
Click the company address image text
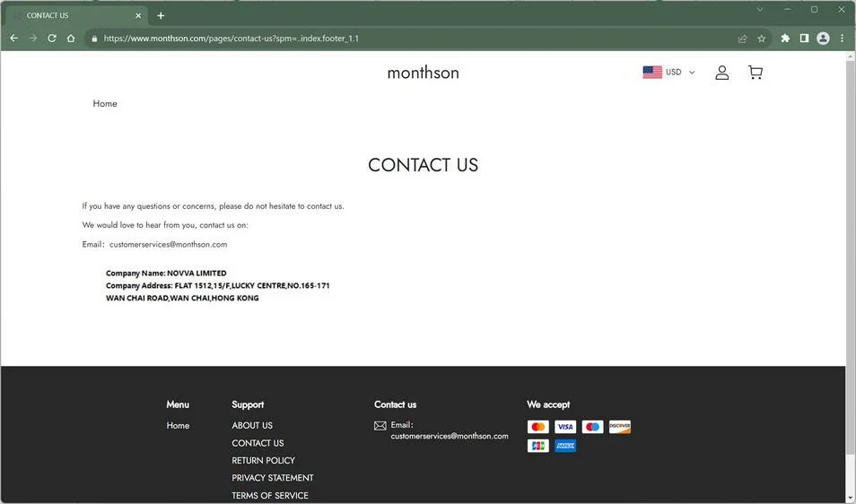218,291
